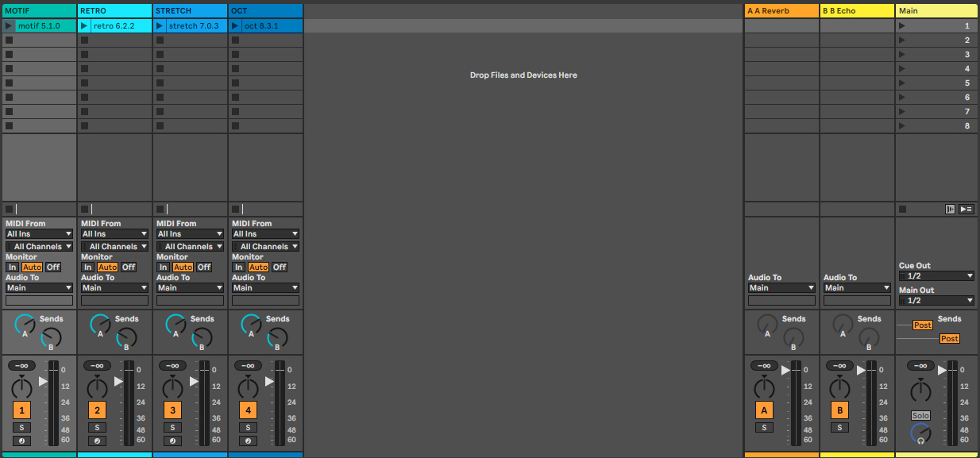Select the B Echo return track header
Viewport: 980px width, 458px height.
(x=857, y=11)
